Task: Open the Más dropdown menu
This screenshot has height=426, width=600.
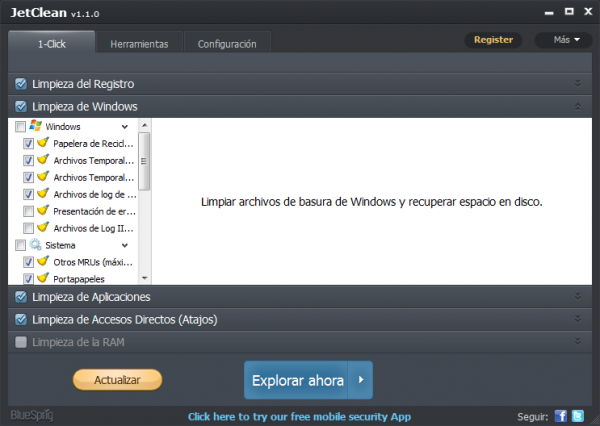Action: [x=563, y=40]
